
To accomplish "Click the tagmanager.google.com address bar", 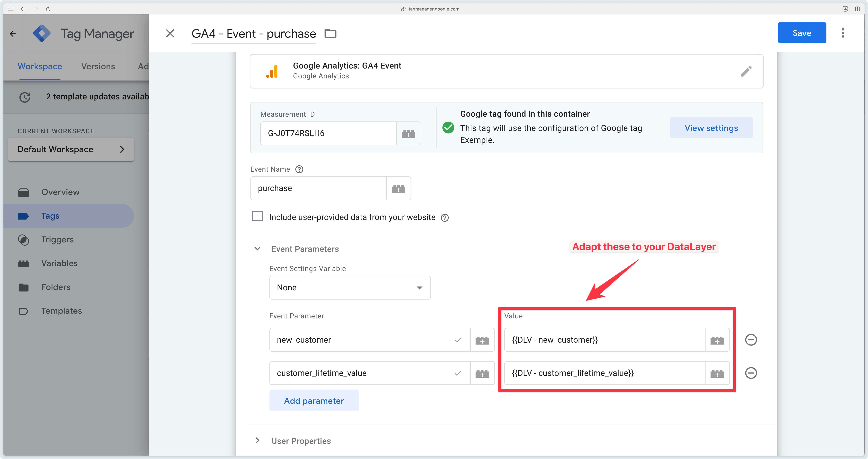I will tap(430, 9).
